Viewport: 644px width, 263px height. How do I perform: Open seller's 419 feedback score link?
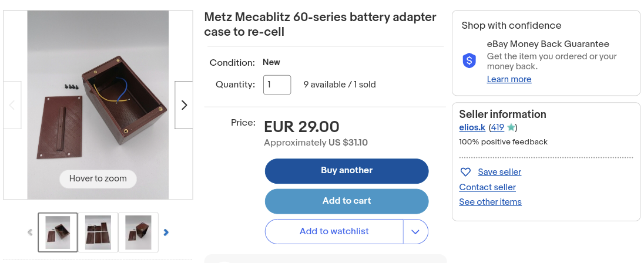[497, 127]
